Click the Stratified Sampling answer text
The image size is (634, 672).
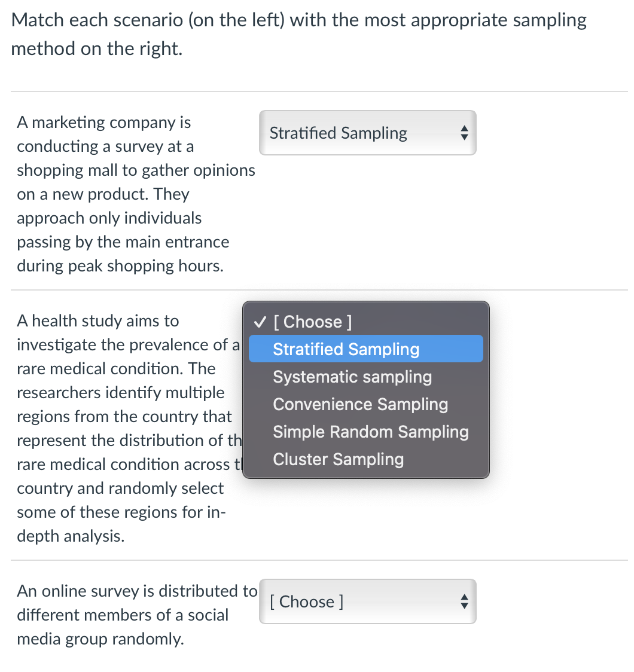(338, 133)
